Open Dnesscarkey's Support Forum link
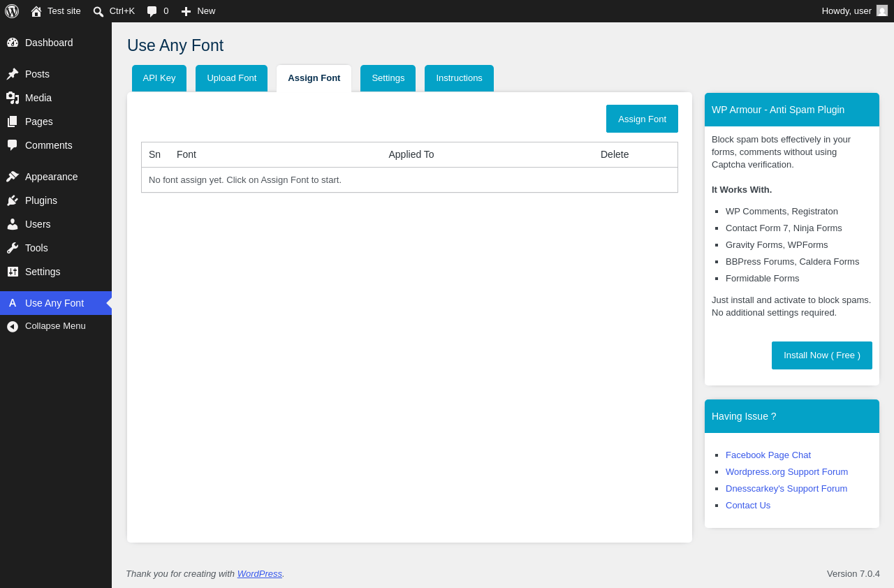 click(x=786, y=489)
